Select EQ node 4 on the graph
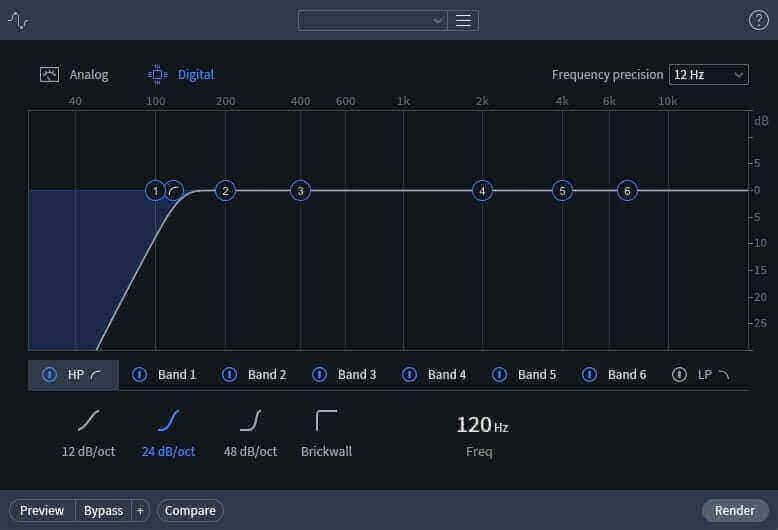Image resolution: width=778 pixels, height=530 pixels. 482,191
